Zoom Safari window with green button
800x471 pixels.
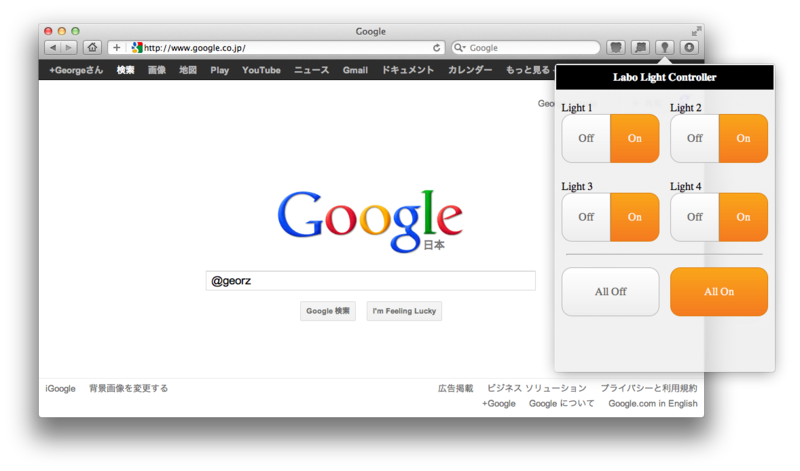[x=76, y=31]
